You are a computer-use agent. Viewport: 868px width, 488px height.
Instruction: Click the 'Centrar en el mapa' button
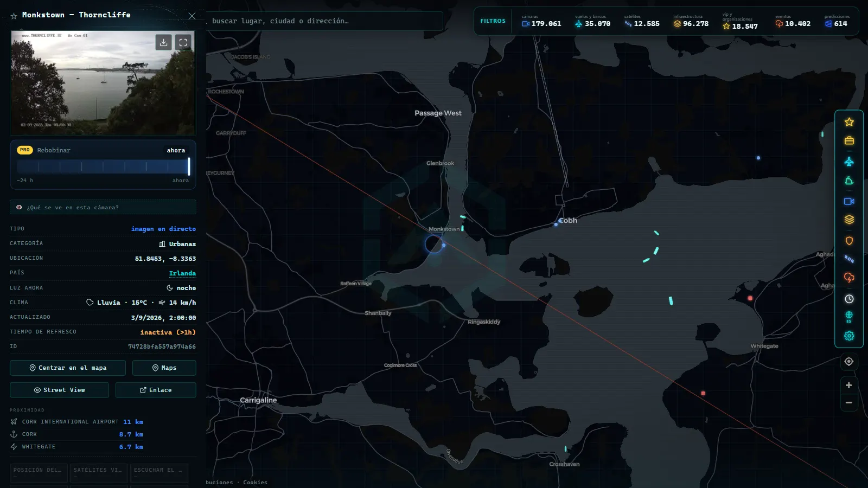point(68,368)
